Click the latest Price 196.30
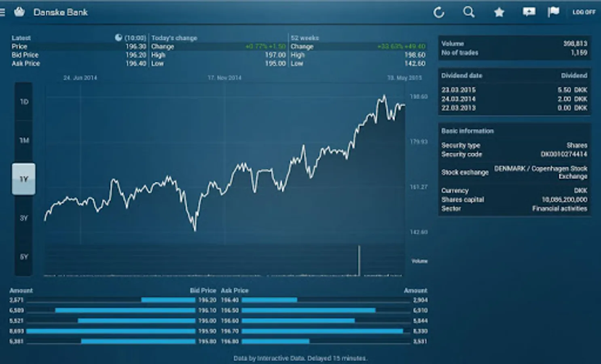 135,47
